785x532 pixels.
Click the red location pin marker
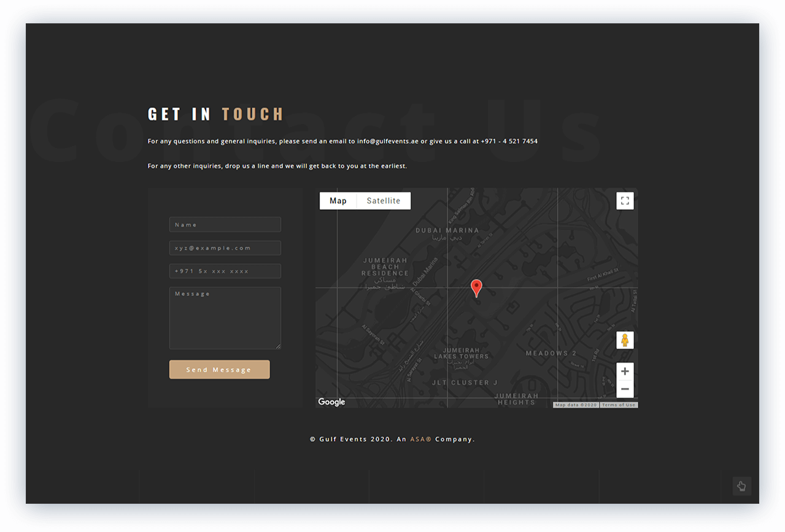(x=476, y=288)
